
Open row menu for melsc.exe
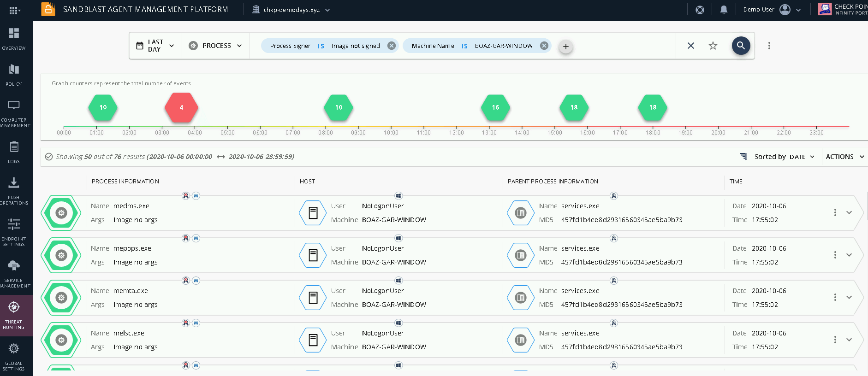tap(835, 340)
